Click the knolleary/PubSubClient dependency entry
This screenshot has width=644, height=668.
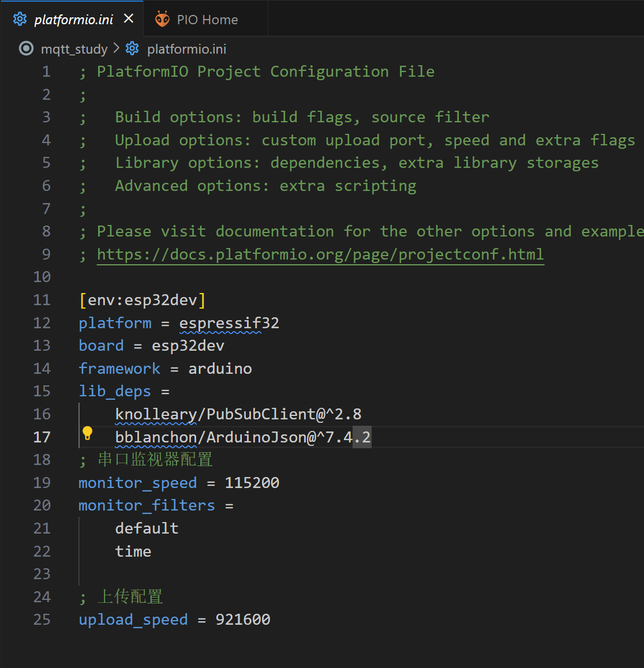[x=238, y=414]
